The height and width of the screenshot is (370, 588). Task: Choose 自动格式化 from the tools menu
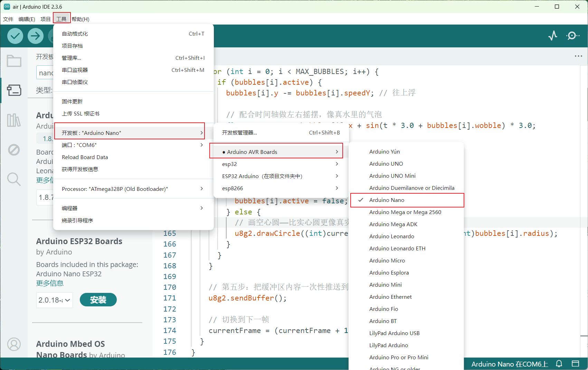133,34
